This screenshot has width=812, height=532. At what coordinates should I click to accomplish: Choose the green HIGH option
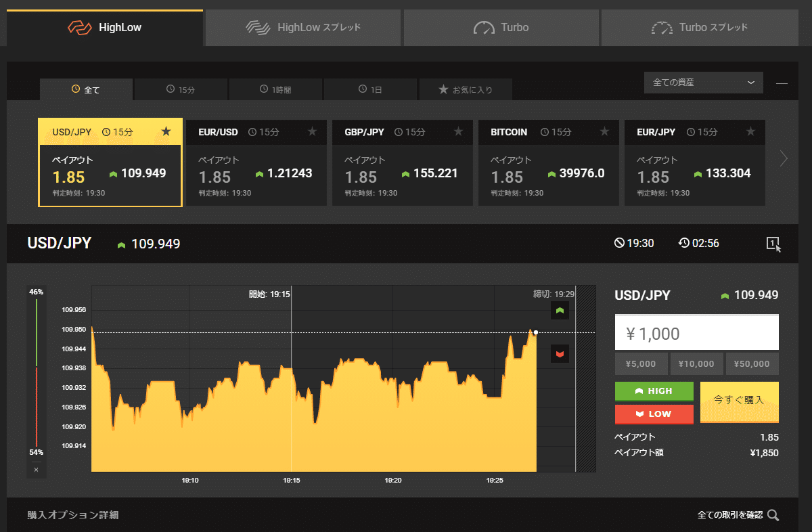(654, 391)
